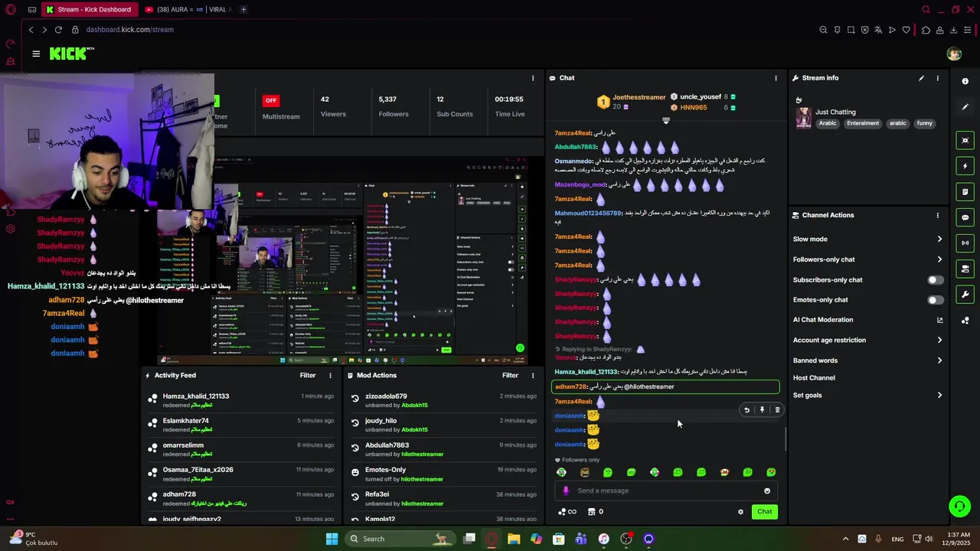Toggle Subscribers-only chat switch

pos(936,279)
